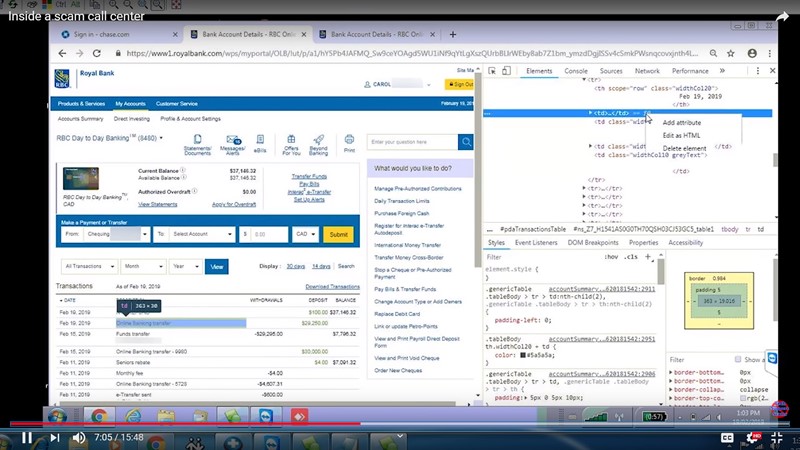Expand the CAD currency dropdown
Viewport: 800px width, 450px height.
(x=305, y=234)
